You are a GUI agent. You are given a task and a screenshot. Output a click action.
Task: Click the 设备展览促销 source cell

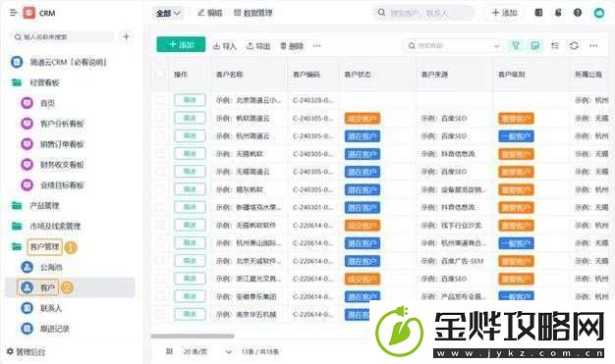click(454, 189)
